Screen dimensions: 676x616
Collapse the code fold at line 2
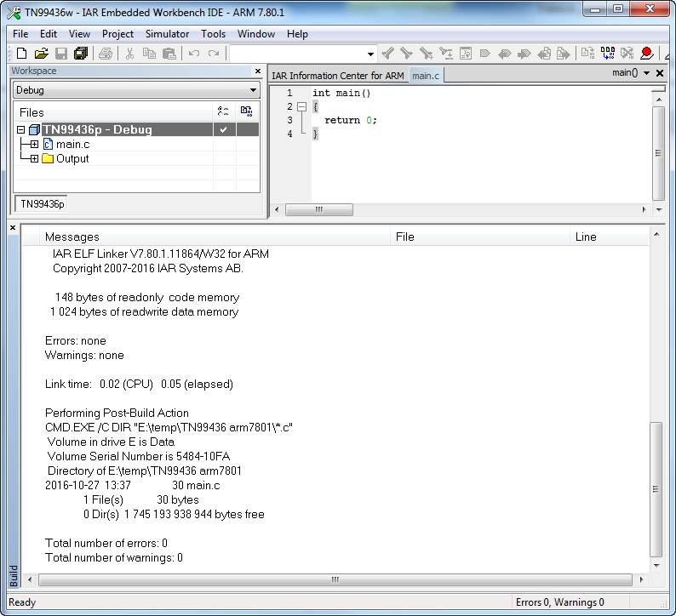pyautogui.click(x=301, y=106)
